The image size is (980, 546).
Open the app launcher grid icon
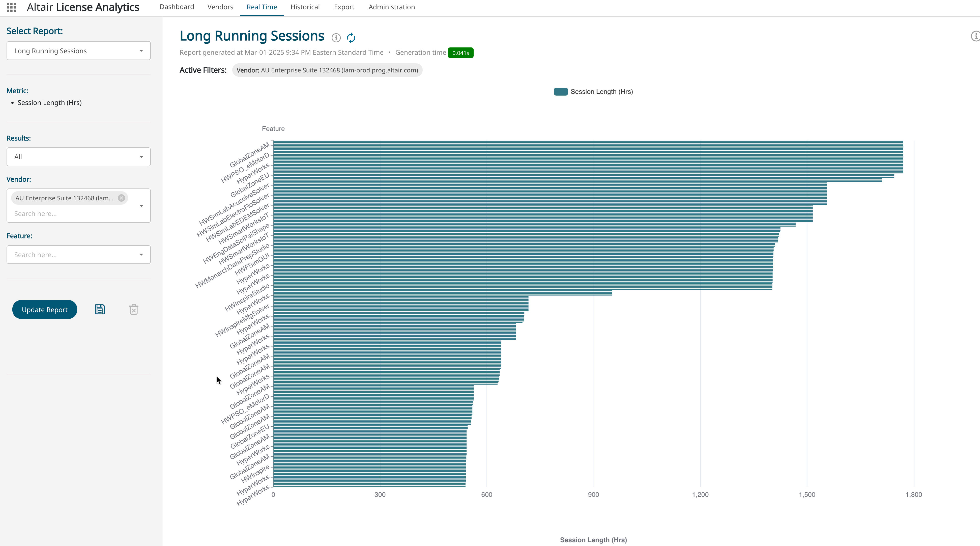click(11, 7)
